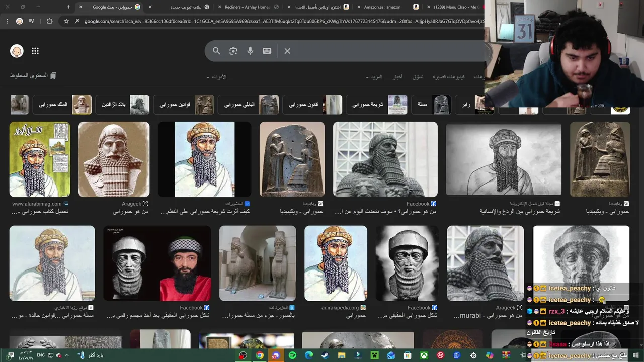Open the الجزيرة نت winged bulls image
Screen dimensions: 644x362
pos(258,263)
